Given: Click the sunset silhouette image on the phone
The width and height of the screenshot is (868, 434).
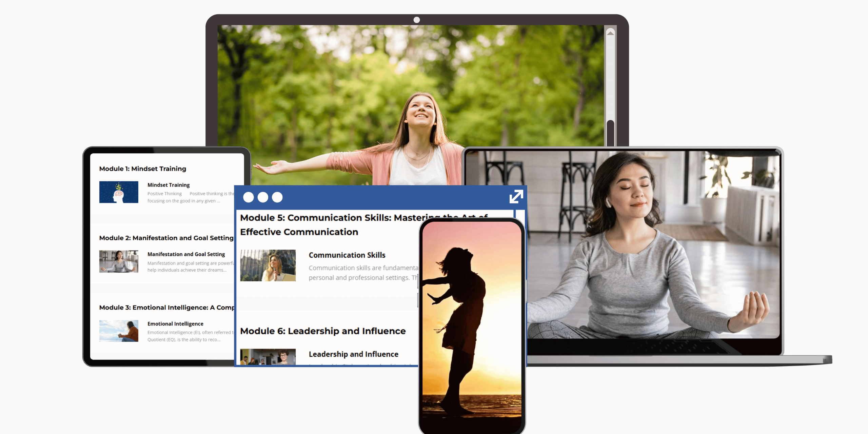Looking at the screenshot, I should tap(472, 325).
